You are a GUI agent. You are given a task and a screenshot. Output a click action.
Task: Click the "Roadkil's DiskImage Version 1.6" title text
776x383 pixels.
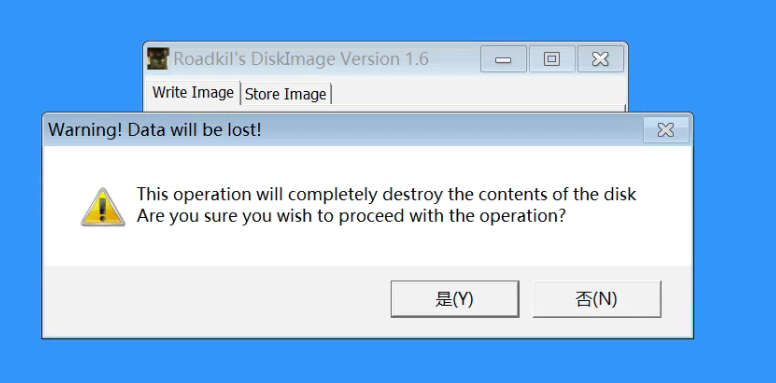[x=301, y=59]
